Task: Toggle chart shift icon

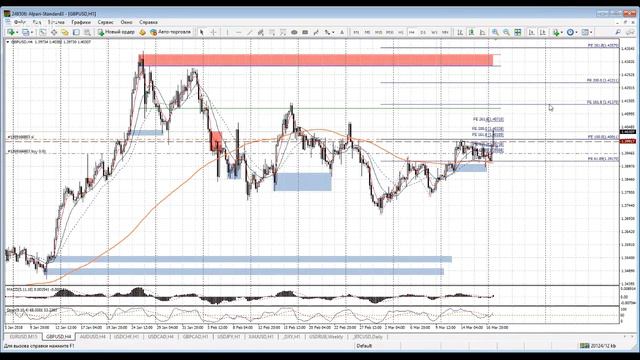Action: (543, 32)
